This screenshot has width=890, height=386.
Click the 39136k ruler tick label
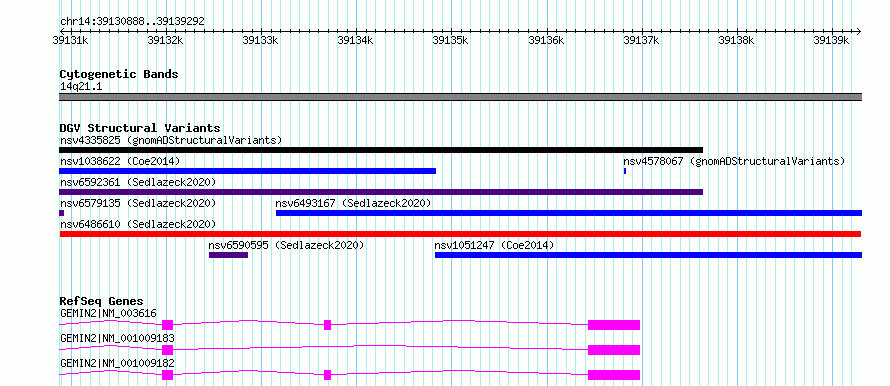[x=547, y=40]
